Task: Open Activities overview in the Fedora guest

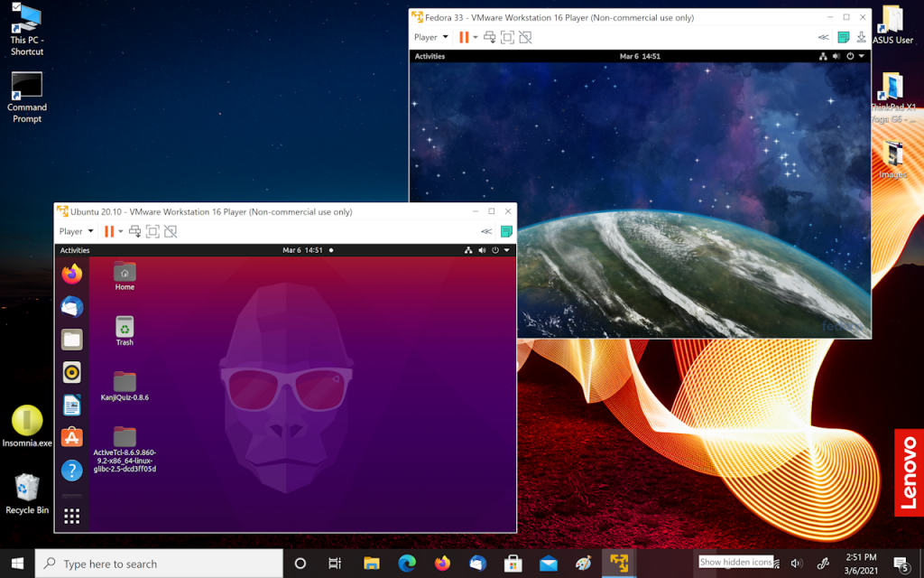Action: tap(430, 57)
